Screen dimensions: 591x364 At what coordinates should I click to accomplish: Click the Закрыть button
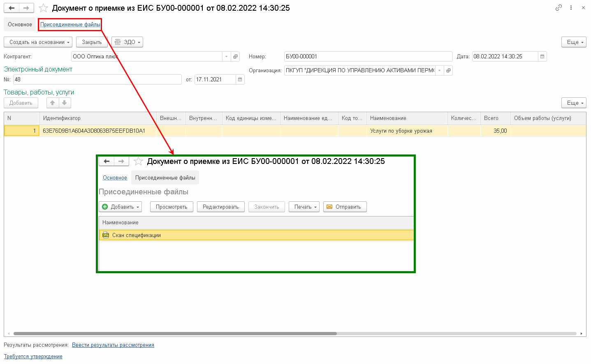pos(92,42)
